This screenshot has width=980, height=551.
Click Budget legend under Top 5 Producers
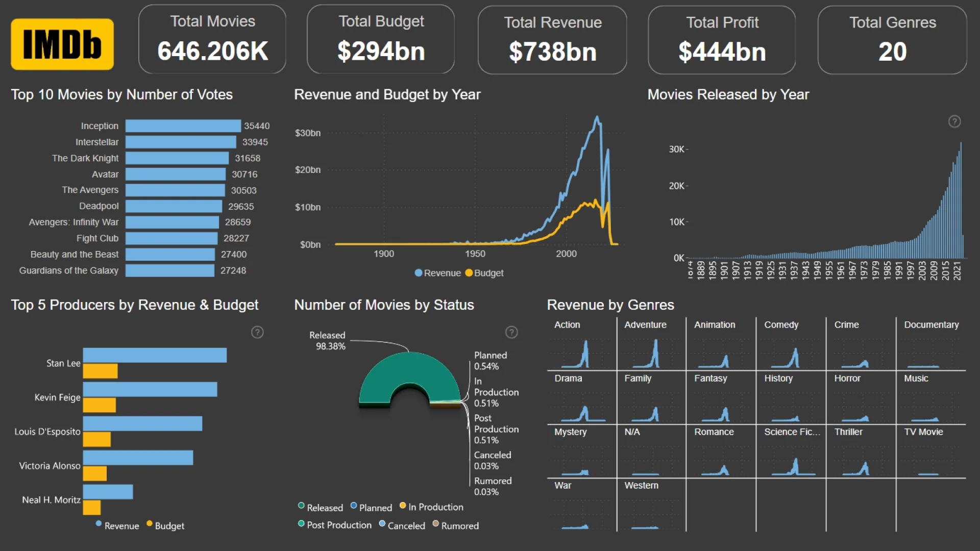(x=165, y=525)
